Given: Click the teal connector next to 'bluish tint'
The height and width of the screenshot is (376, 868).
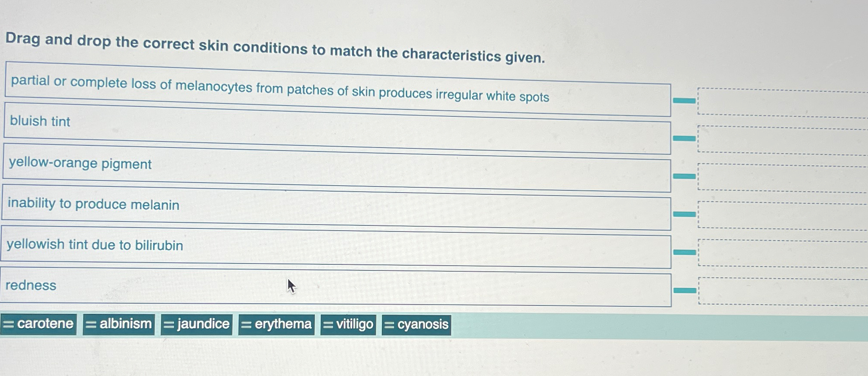Looking at the screenshot, I should [684, 138].
